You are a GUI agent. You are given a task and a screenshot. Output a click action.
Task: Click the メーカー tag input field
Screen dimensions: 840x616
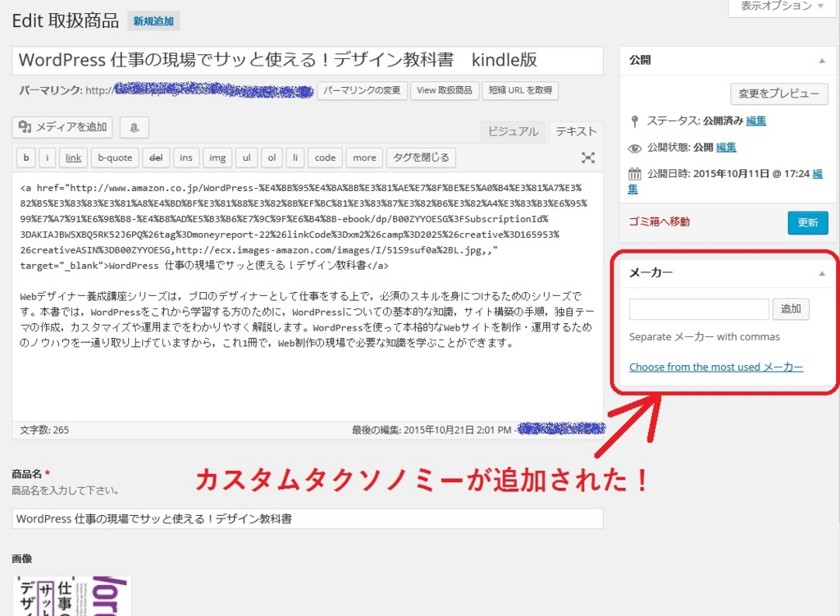[x=699, y=309]
